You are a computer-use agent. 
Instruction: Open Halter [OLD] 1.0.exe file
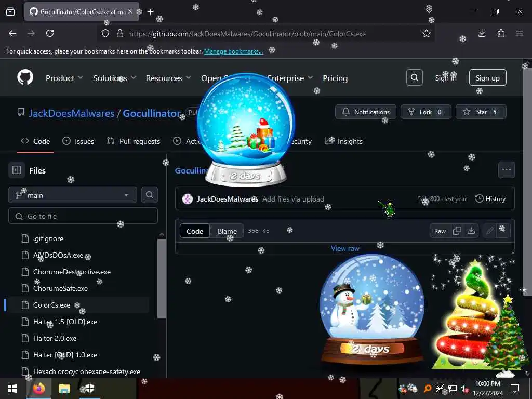[65, 355]
